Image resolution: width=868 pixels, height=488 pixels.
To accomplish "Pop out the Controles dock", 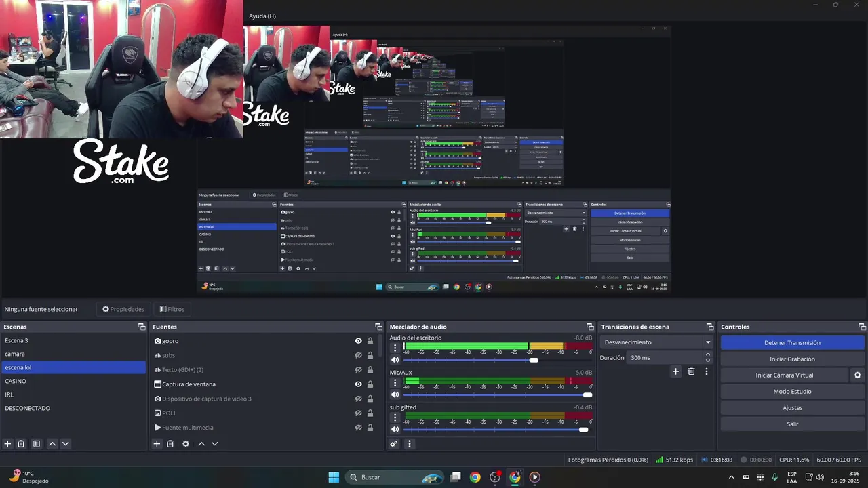I will point(862,327).
